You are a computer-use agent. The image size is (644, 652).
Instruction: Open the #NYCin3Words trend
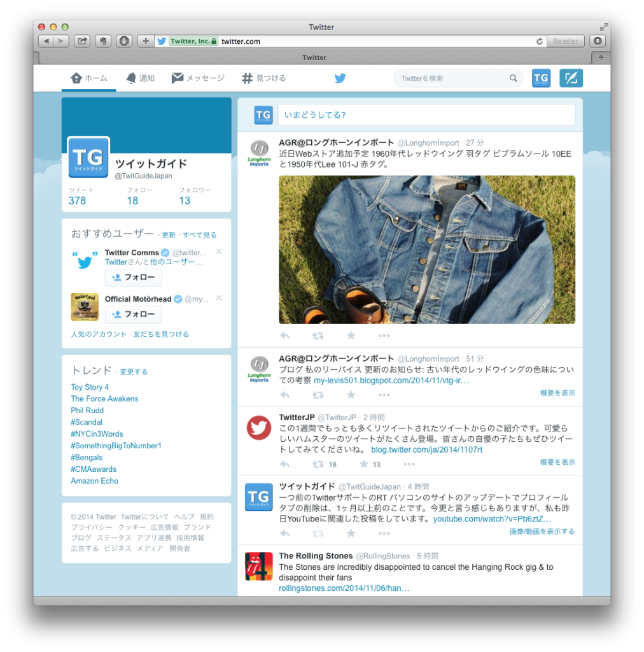point(97,434)
